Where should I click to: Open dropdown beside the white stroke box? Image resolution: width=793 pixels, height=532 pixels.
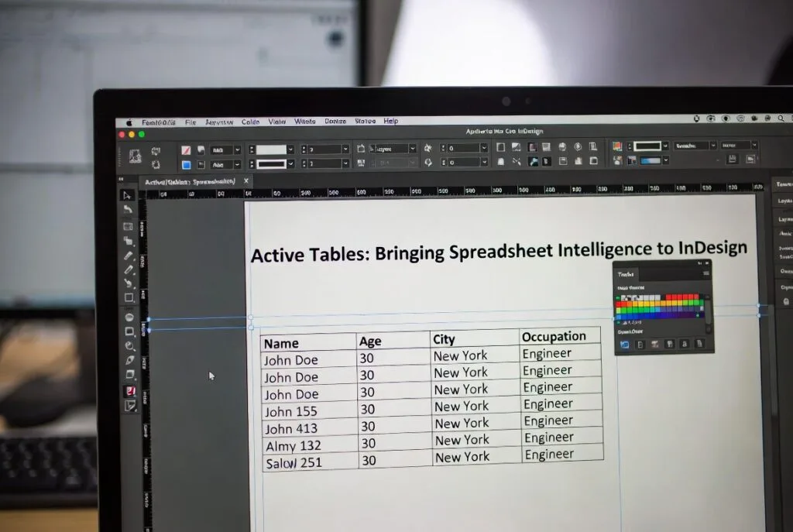click(x=290, y=149)
